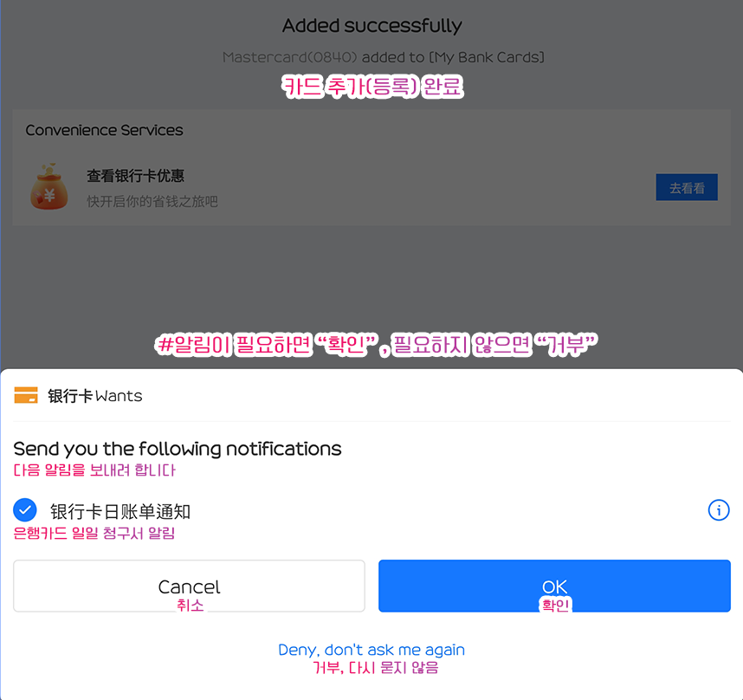Click the 银行卡 Wants dialog title

pos(94,396)
